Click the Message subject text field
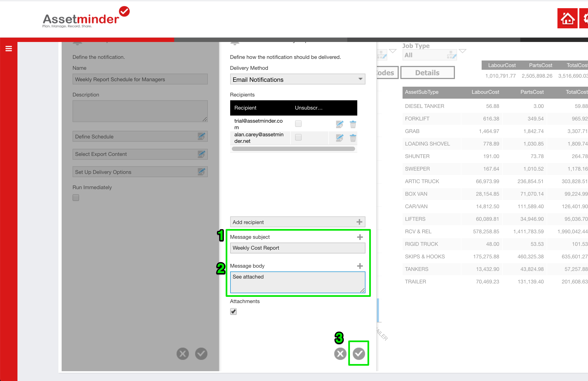588x381 pixels. [x=297, y=248]
